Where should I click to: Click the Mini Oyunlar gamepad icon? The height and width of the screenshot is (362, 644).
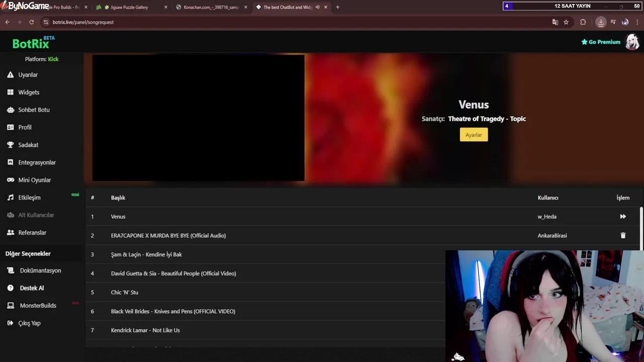pos(10,180)
